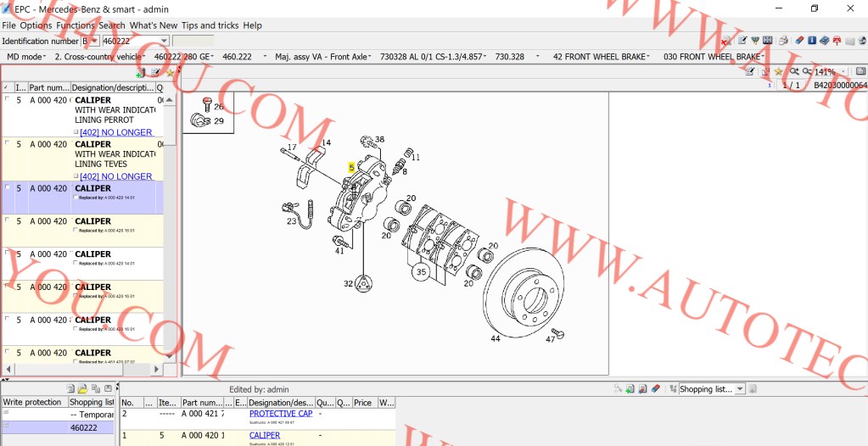868x446 pixels.
Task: Click the zoom in magnifier icon
Action: tap(792, 72)
